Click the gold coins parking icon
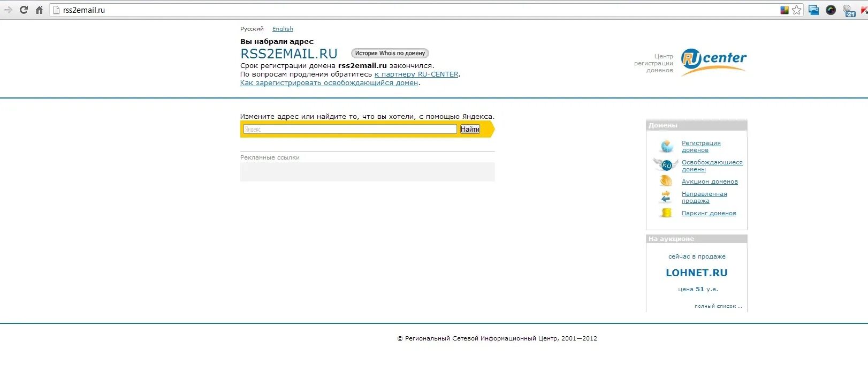 click(666, 213)
